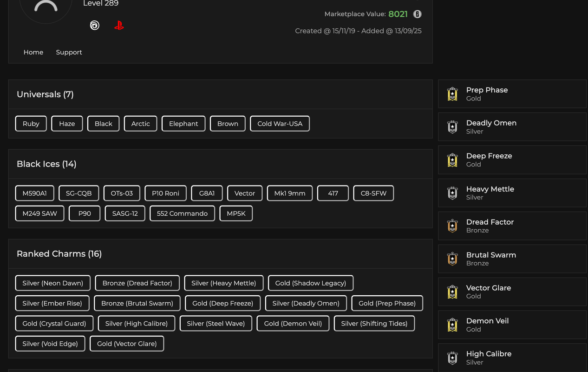Image resolution: width=588 pixels, height=372 pixels.
Task: Select the Gold (Prep Phase) charm tag
Action: [x=387, y=303]
